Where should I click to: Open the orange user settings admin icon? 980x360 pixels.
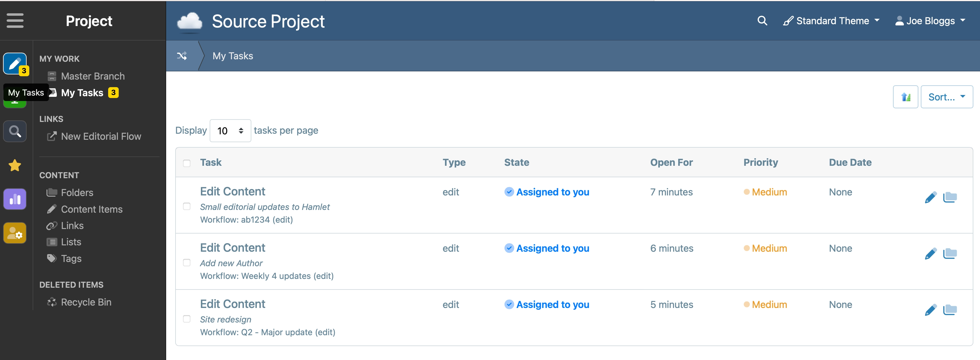point(15,233)
